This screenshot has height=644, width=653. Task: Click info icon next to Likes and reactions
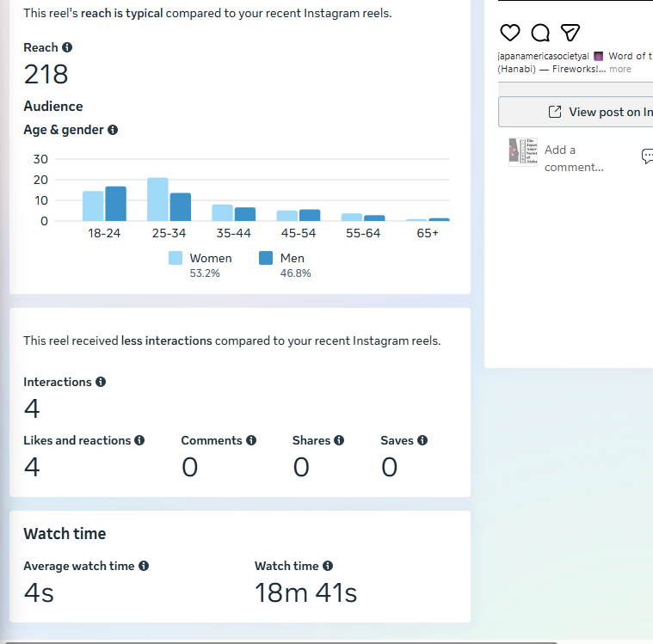pos(139,440)
